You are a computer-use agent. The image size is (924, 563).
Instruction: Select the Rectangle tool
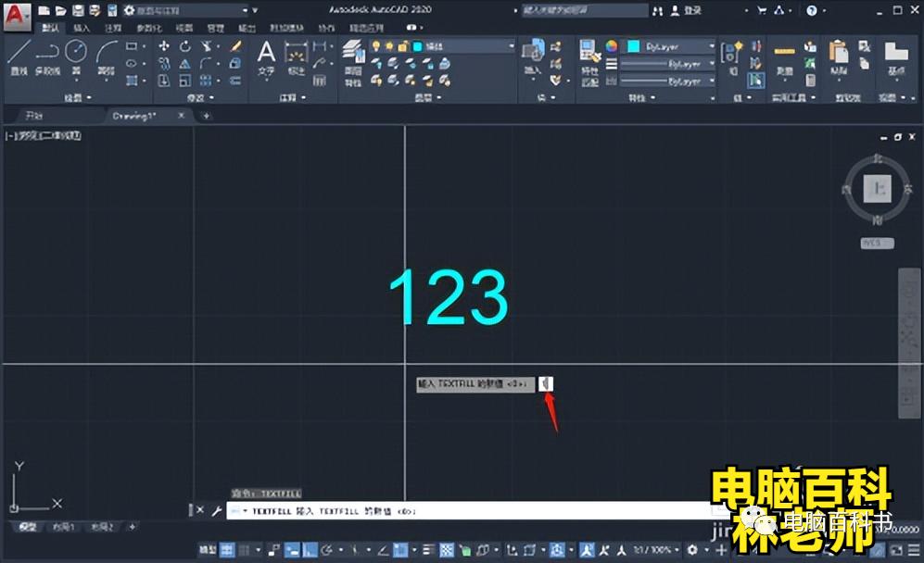pyautogui.click(x=132, y=46)
